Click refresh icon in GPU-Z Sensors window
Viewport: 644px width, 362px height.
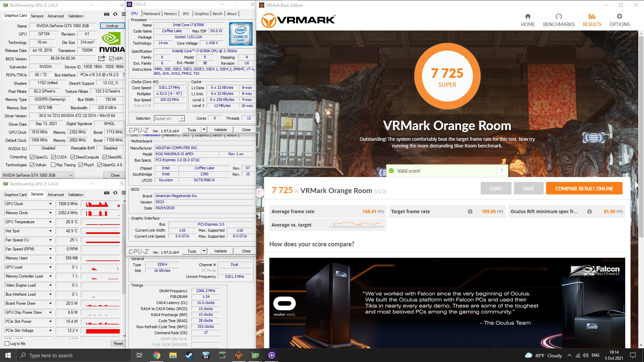115,193
